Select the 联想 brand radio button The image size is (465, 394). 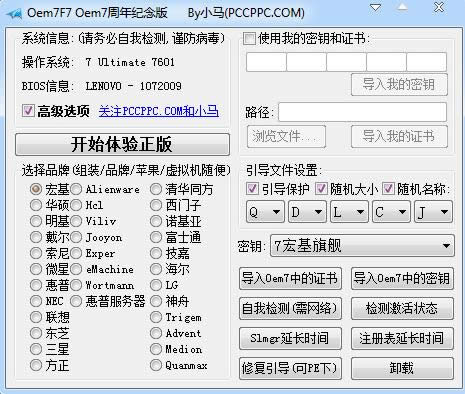(x=36, y=317)
